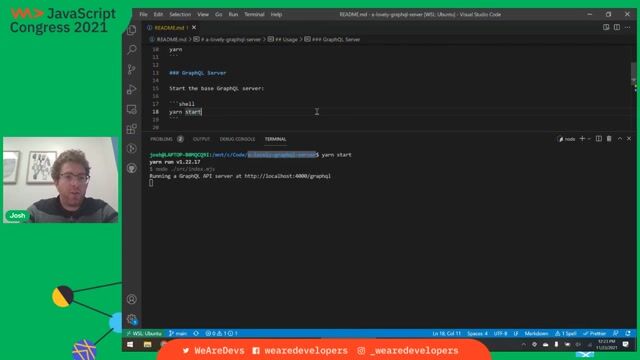Screen dimensions: 640x360
Task: Change indentation via Spaces: 4
Action: [477, 333]
